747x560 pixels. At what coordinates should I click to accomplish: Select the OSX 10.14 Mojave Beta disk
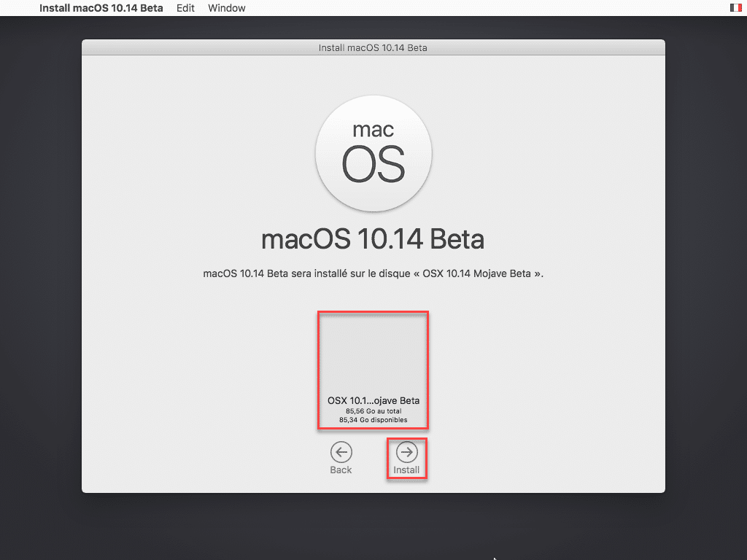pos(373,370)
